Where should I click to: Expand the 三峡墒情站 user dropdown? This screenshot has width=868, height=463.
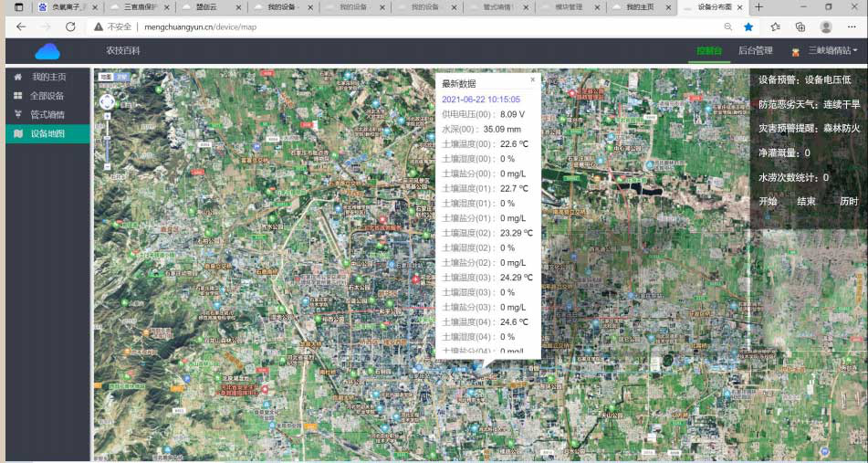[831, 51]
